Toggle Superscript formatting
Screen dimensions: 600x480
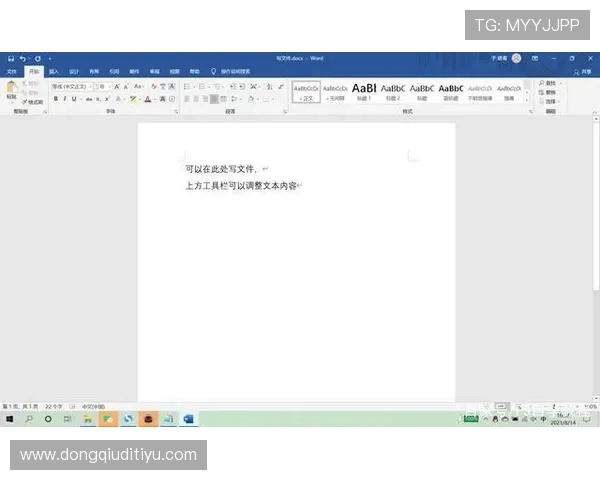pos(108,99)
